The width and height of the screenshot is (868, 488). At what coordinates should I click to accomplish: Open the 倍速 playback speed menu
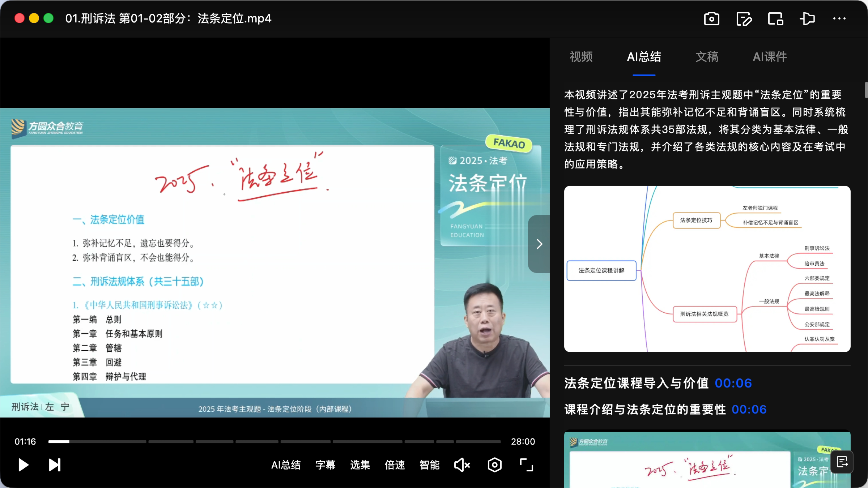pos(395,465)
